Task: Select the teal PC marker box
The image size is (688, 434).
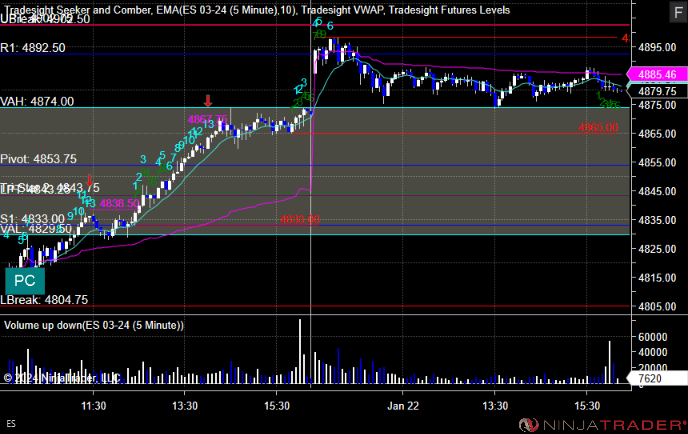Action: click(25, 281)
